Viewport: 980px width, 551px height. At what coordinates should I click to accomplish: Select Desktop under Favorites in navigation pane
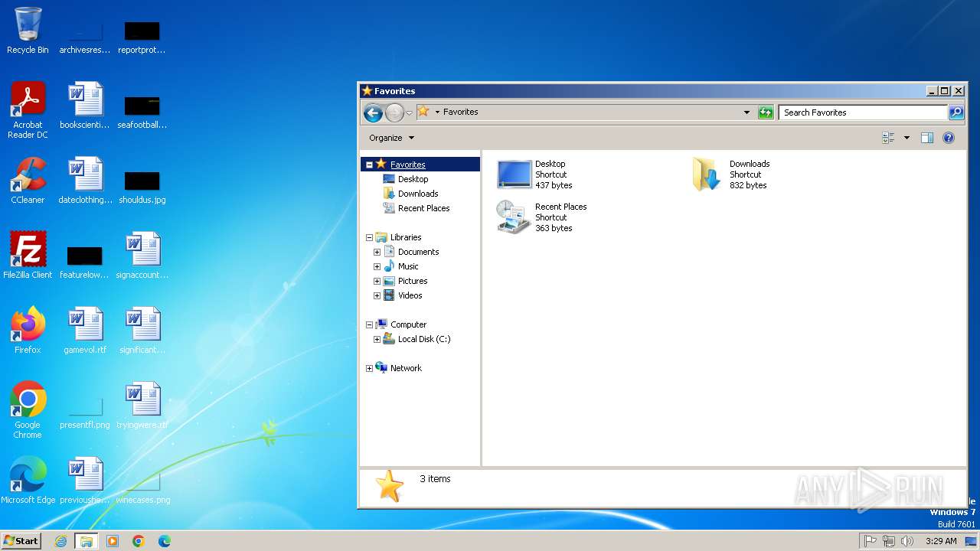(x=413, y=179)
